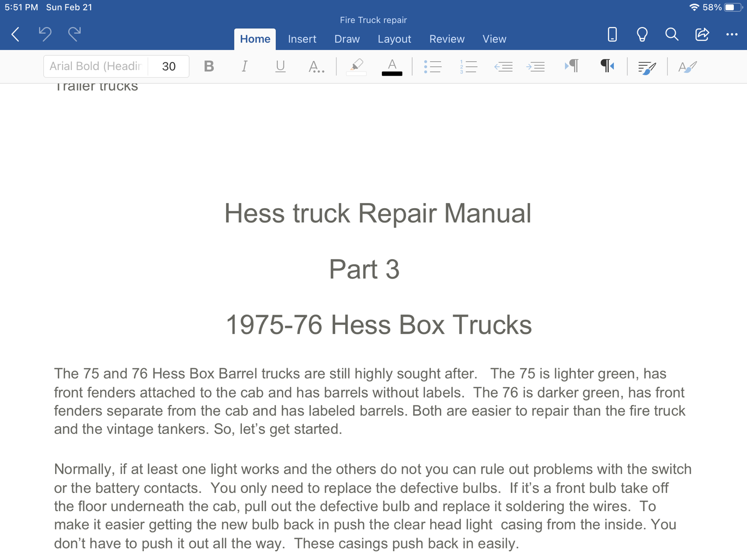Redo the last action

click(x=74, y=34)
